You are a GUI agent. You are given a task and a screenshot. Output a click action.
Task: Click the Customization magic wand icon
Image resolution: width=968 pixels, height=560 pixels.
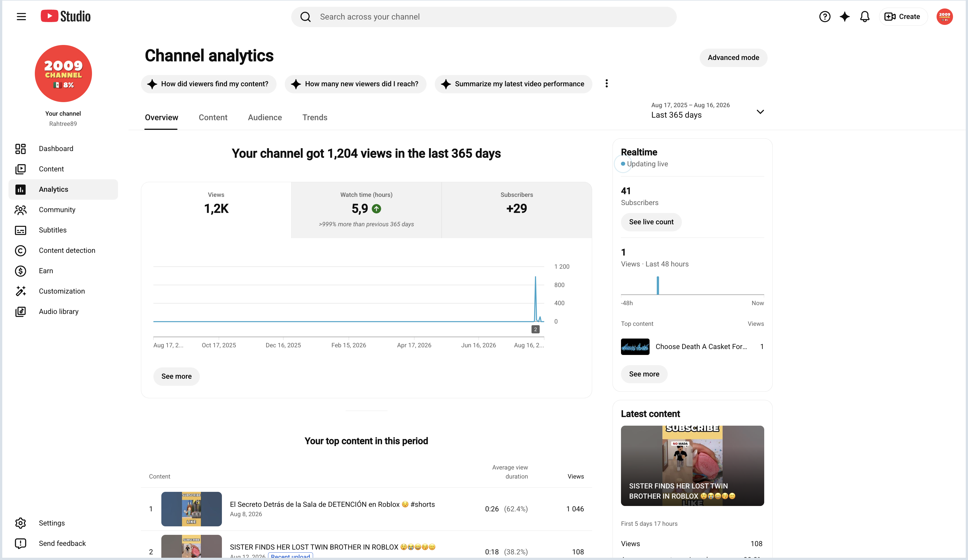[20, 291]
